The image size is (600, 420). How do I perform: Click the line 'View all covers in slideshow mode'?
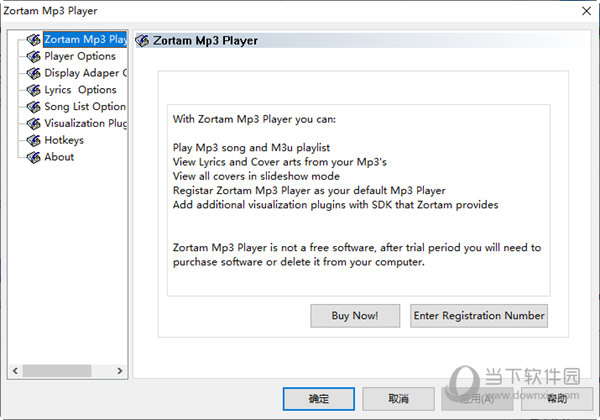pos(256,176)
